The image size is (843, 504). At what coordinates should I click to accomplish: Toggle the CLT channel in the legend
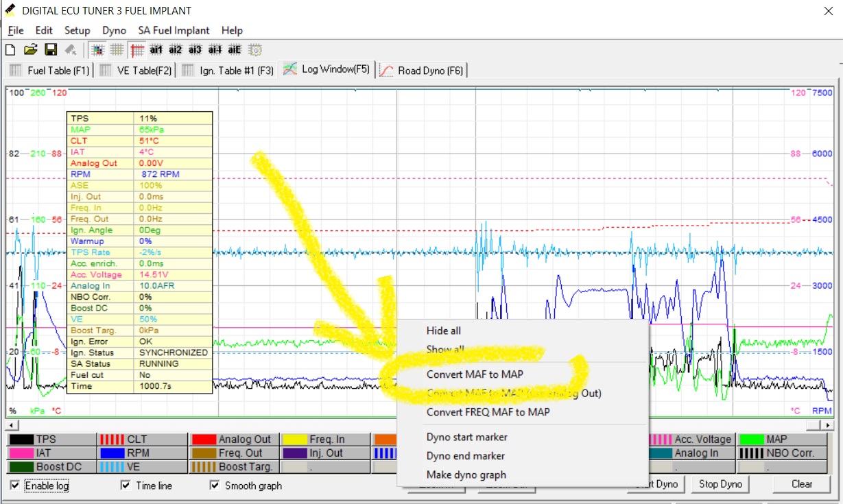[143, 439]
